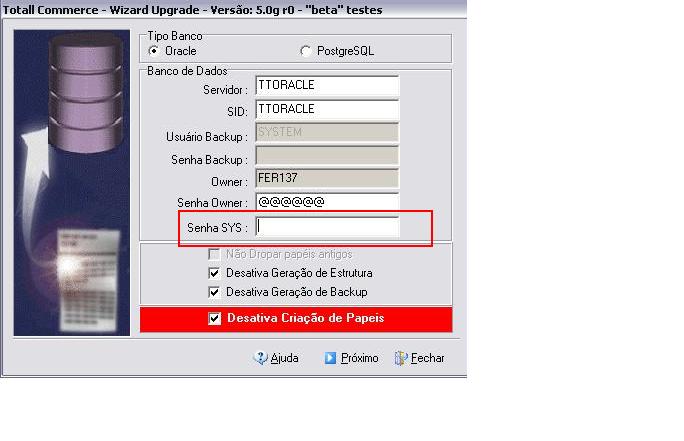Screen dimensions: 684x441
Task: Go to next step with Próximo
Action: [x=352, y=358]
